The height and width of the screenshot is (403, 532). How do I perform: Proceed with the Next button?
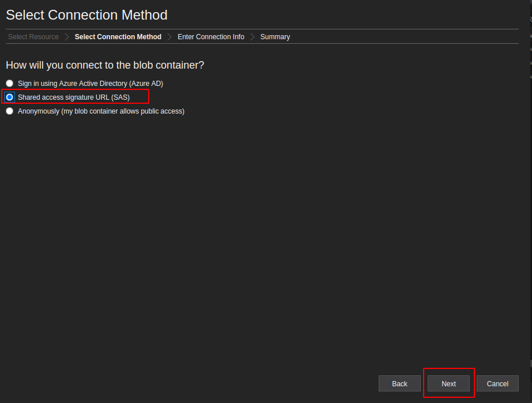448,383
